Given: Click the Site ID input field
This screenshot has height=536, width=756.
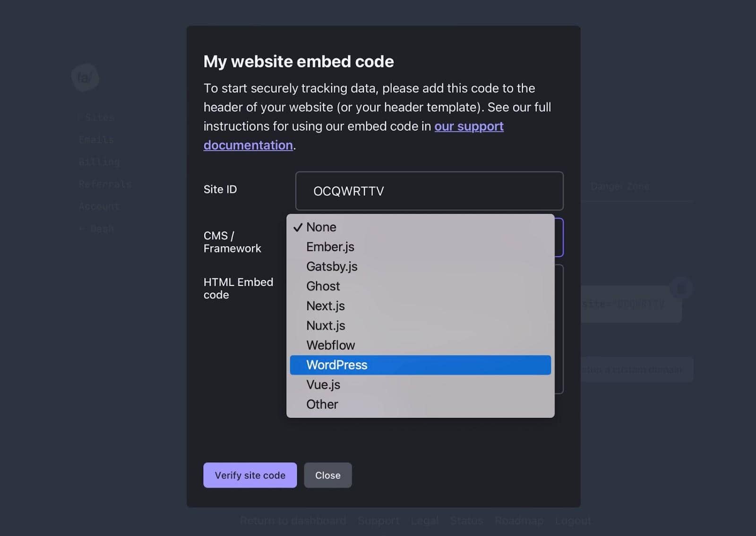Looking at the screenshot, I should (x=429, y=191).
